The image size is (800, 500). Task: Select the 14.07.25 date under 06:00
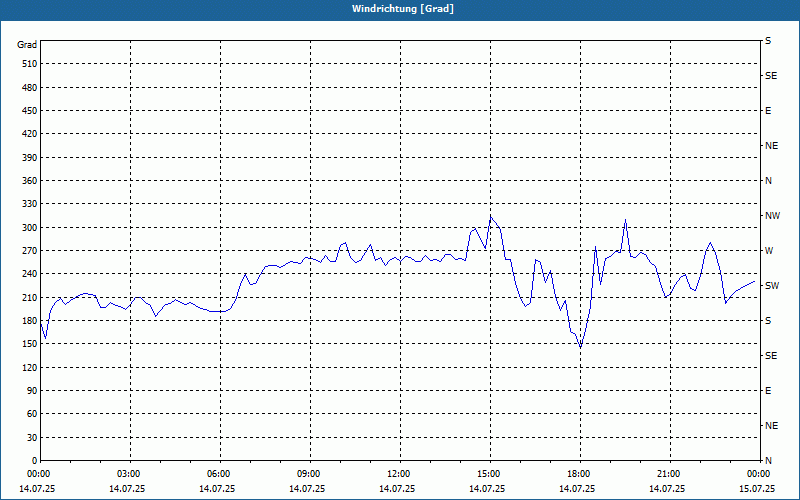pyautogui.click(x=217, y=488)
